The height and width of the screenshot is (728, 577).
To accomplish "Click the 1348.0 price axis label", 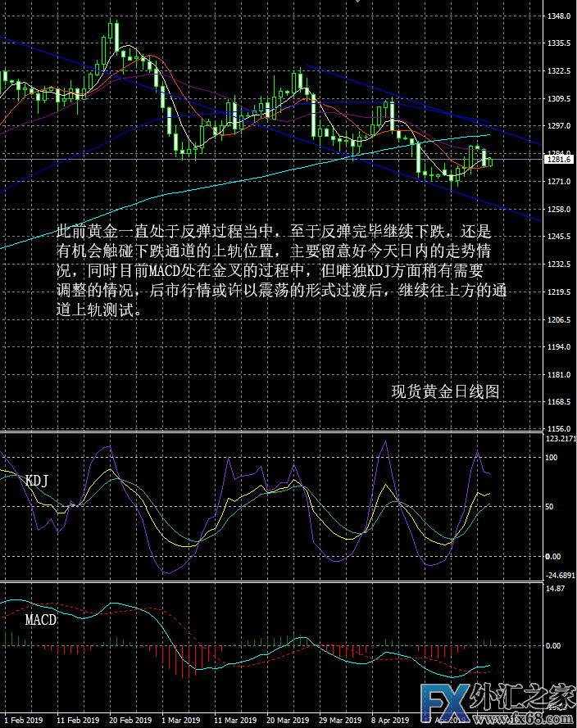I will coord(559,16).
